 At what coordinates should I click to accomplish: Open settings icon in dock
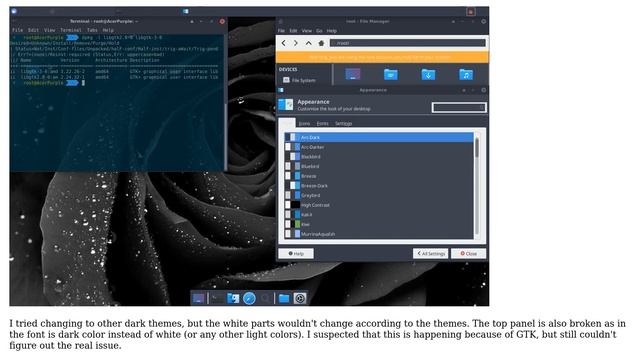coord(300,298)
